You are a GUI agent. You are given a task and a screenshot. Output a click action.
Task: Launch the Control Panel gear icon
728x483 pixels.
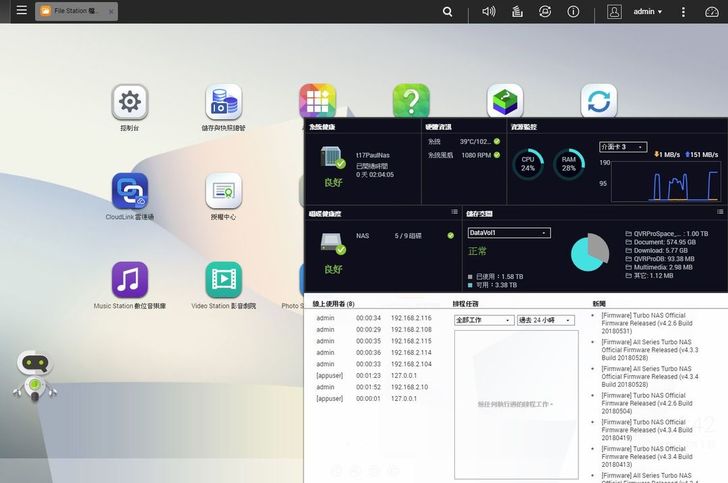pyautogui.click(x=130, y=101)
